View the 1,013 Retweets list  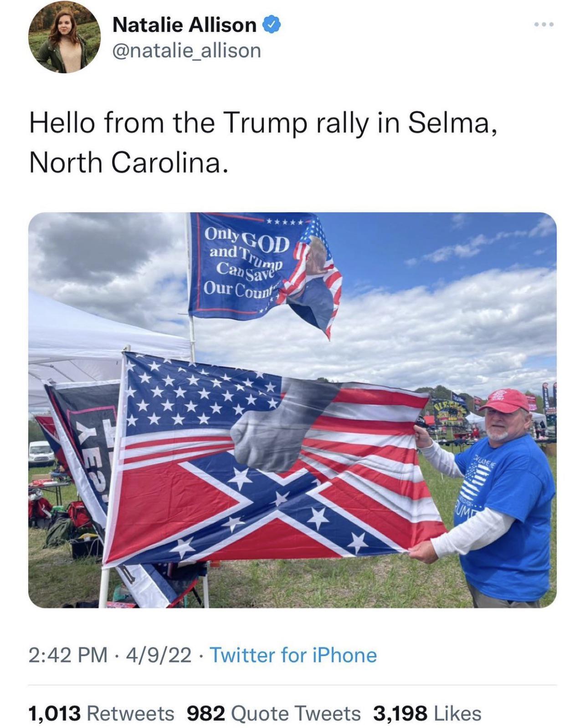point(101,713)
